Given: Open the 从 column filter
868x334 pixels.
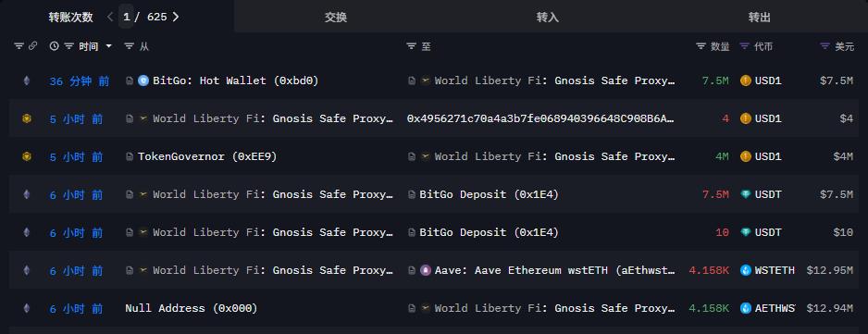Looking at the screenshot, I should (129, 46).
